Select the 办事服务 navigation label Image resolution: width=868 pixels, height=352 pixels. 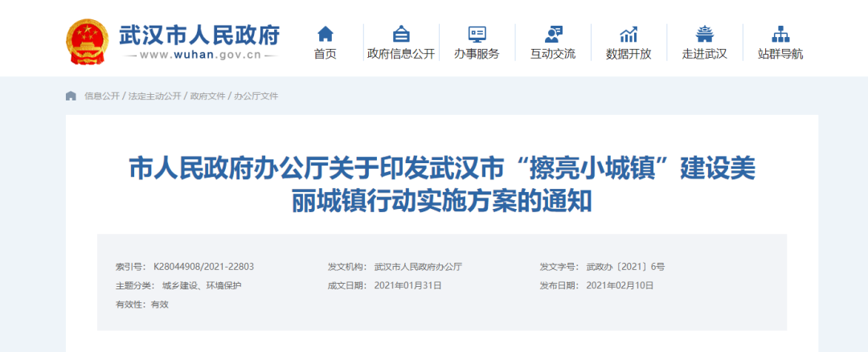(x=477, y=54)
